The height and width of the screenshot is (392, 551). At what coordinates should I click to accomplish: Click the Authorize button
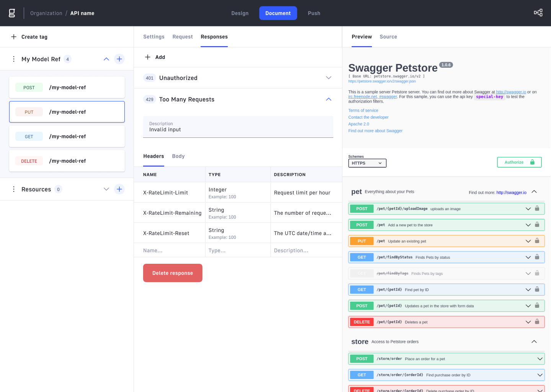click(x=519, y=162)
